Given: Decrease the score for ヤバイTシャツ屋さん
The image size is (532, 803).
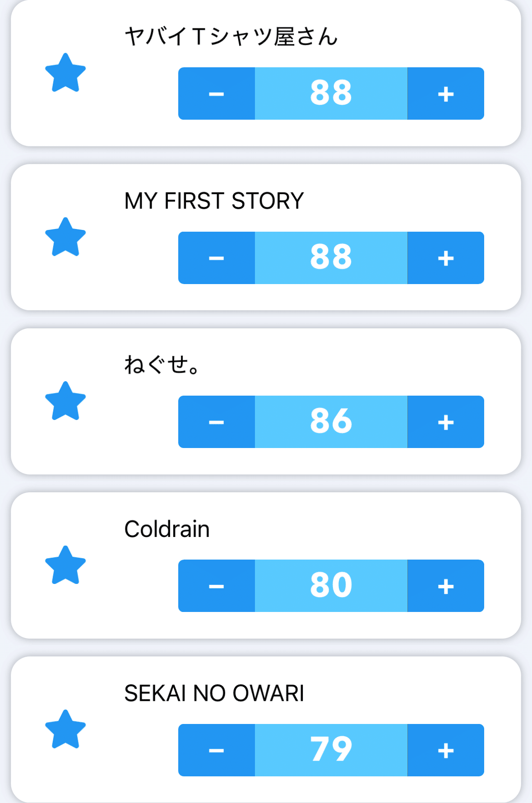Looking at the screenshot, I should [x=217, y=93].
